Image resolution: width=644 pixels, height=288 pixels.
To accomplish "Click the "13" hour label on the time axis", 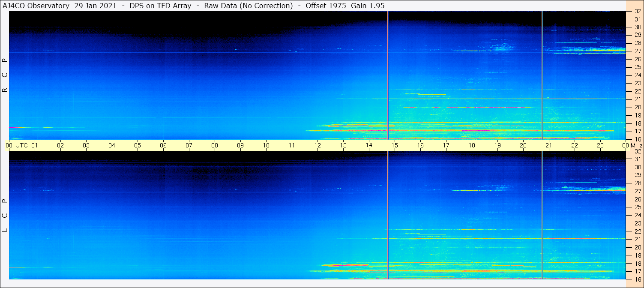I will (343, 145).
